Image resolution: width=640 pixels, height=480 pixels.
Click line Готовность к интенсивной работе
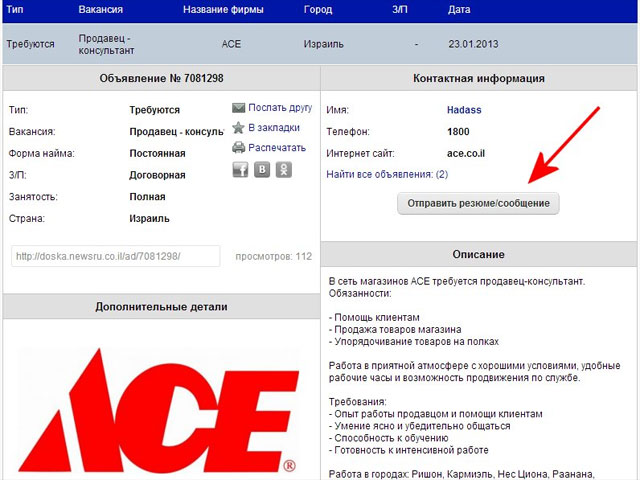409,450
